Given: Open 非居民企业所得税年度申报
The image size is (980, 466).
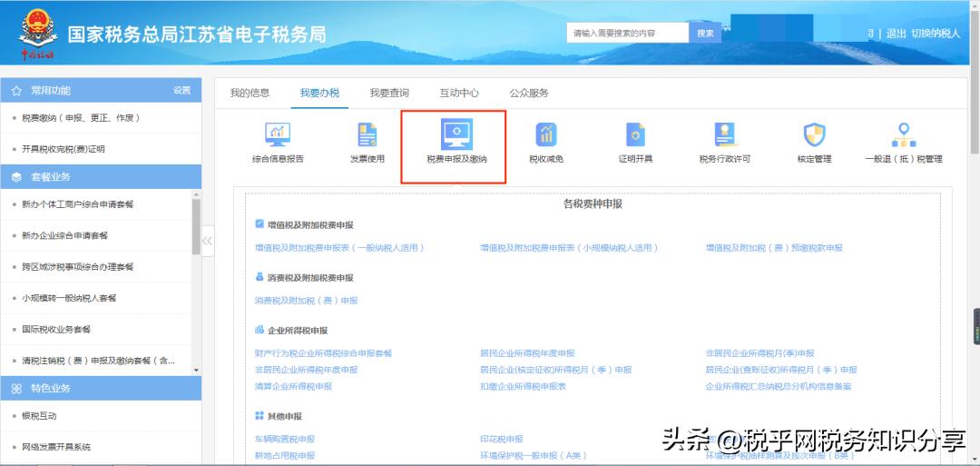Looking at the screenshot, I should 307,370.
